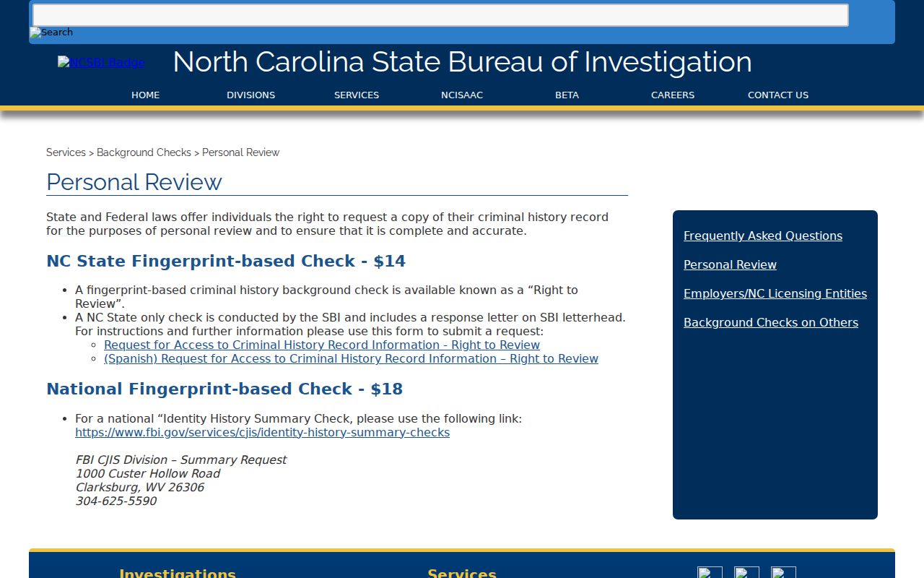Open the SERVICES menu

pos(357,95)
